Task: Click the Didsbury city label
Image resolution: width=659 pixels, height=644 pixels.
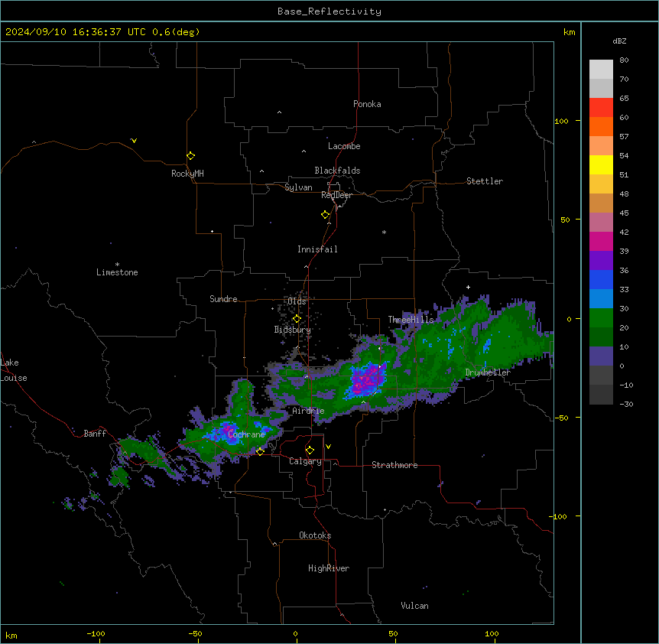Action: click(x=293, y=330)
